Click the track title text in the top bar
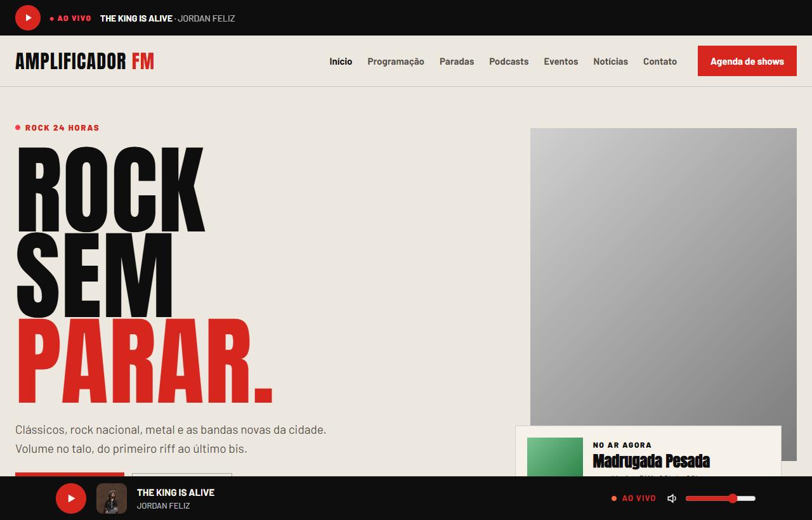 [136, 18]
